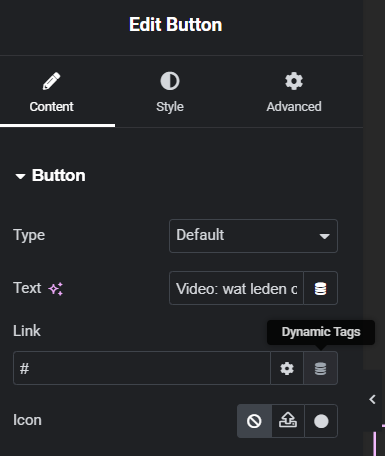Collapse the panel with the side chevron
The image size is (385, 456).
(372, 399)
